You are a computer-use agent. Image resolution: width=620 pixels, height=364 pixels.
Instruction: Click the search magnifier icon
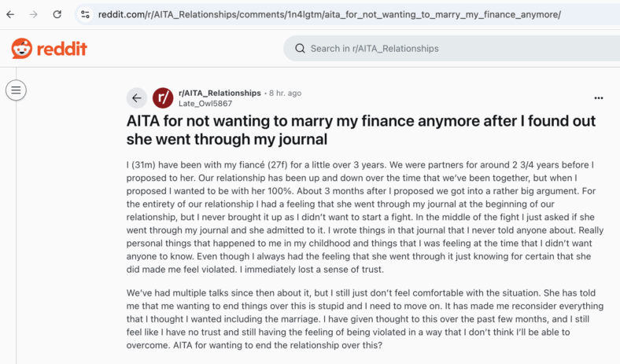[300, 49]
